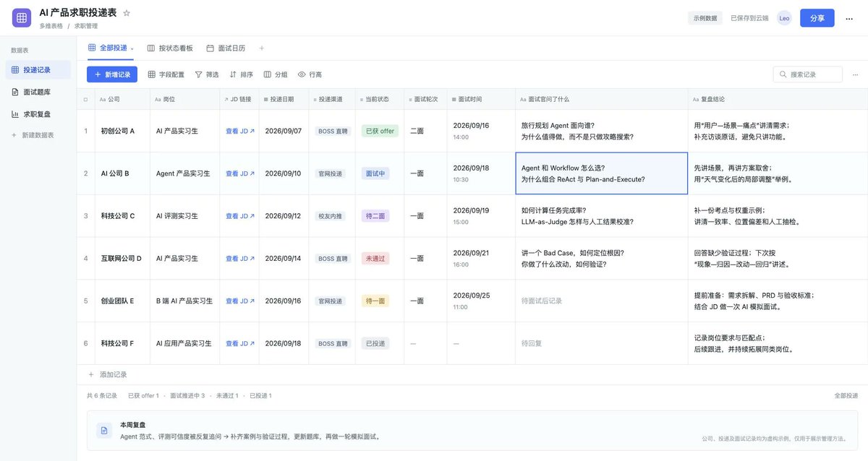This screenshot has height=461, width=868.
Task: Open dropdown arrow on 全部投递 tab
Action: coord(132,48)
